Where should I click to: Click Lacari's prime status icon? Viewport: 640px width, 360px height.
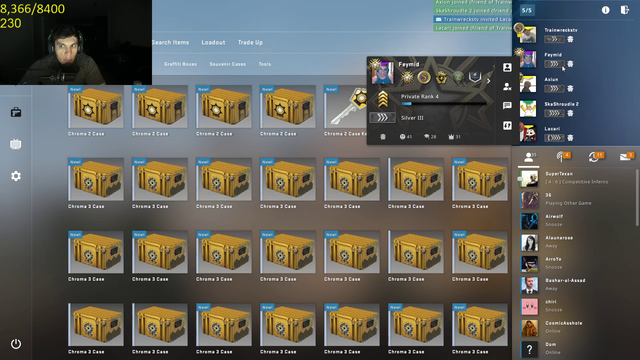click(570, 138)
